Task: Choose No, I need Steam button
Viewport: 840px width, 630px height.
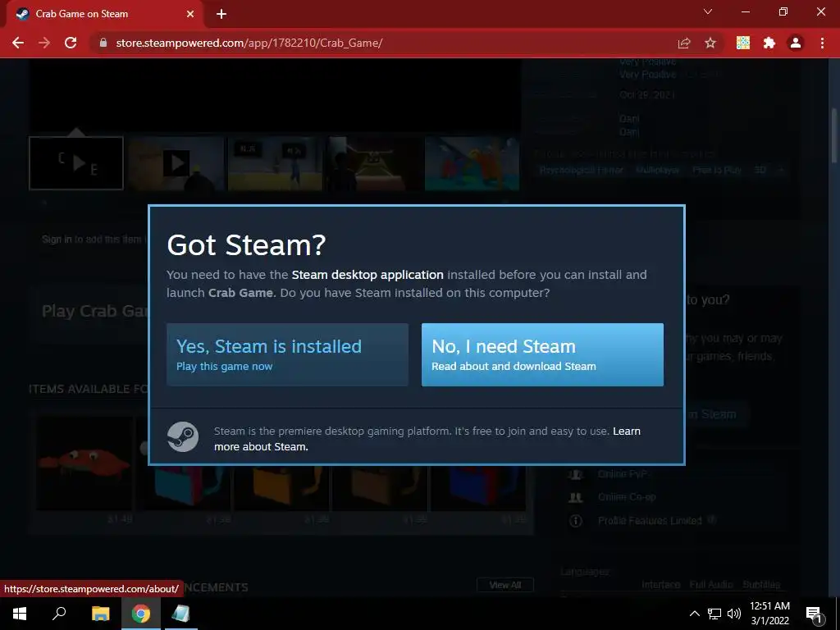Action: point(542,354)
